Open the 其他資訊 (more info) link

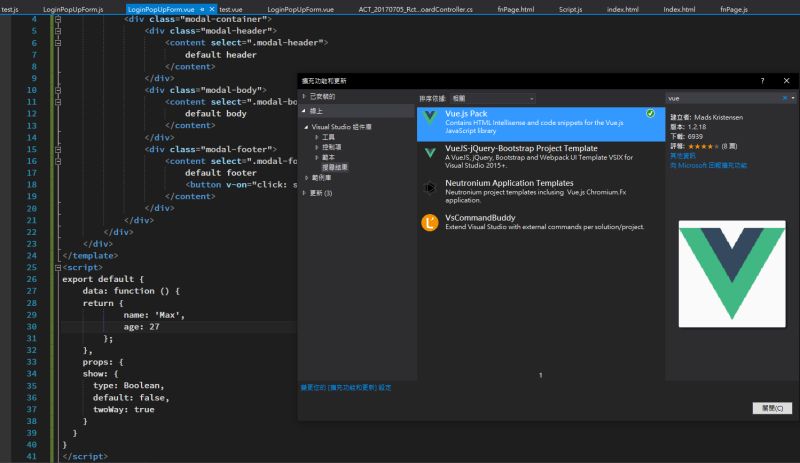click(683, 156)
